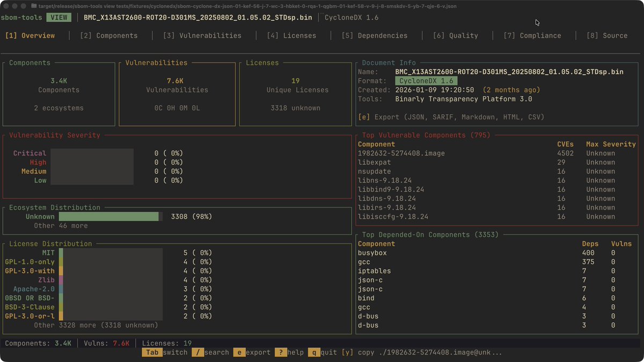
Task: Select busybox in Top Depended-On Components
Action: (x=497, y=253)
